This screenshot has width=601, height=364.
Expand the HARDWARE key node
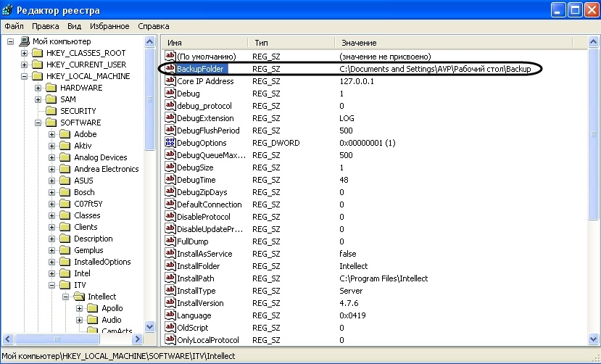[x=38, y=88]
